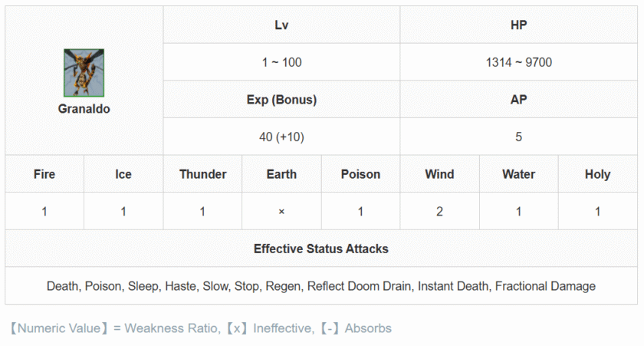Select the Granaldo name label
The height and width of the screenshot is (346, 644).
tap(84, 109)
